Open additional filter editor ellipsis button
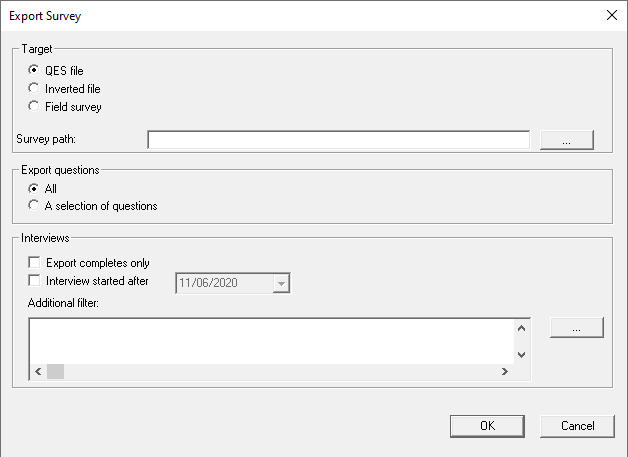This screenshot has height=457, width=628. pos(577,328)
